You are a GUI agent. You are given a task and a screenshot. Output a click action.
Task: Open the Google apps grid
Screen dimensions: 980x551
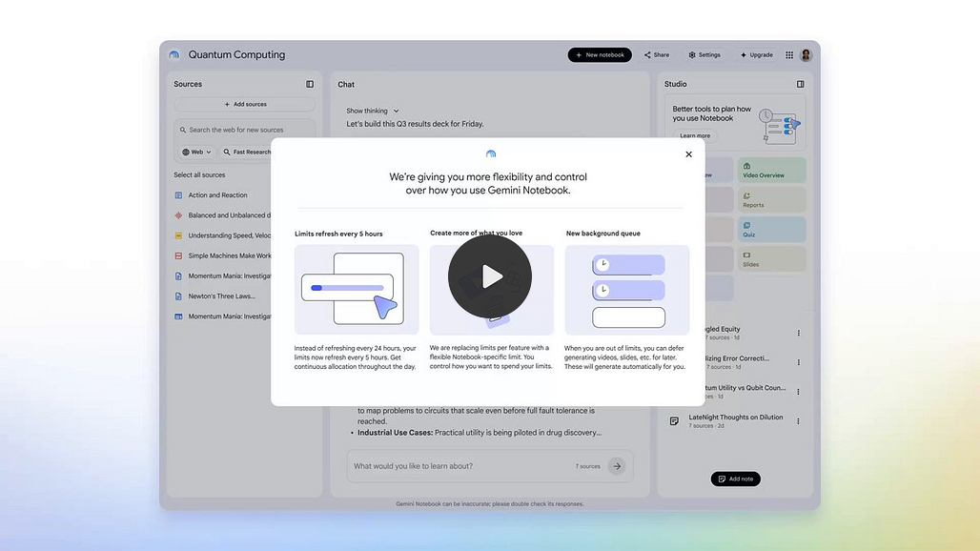[789, 55]
